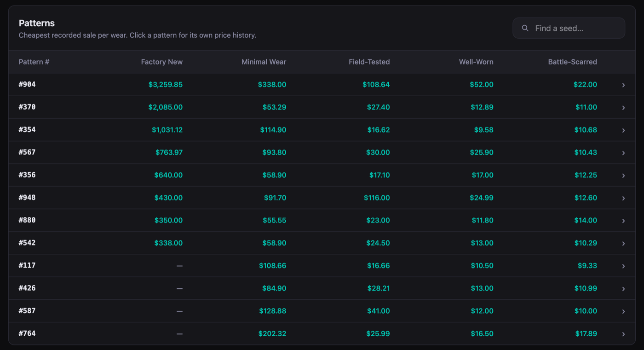The image size is (644, 350).
Task: Select pattern #948 label
Action: pyautogui.click(x=27, y=197)
